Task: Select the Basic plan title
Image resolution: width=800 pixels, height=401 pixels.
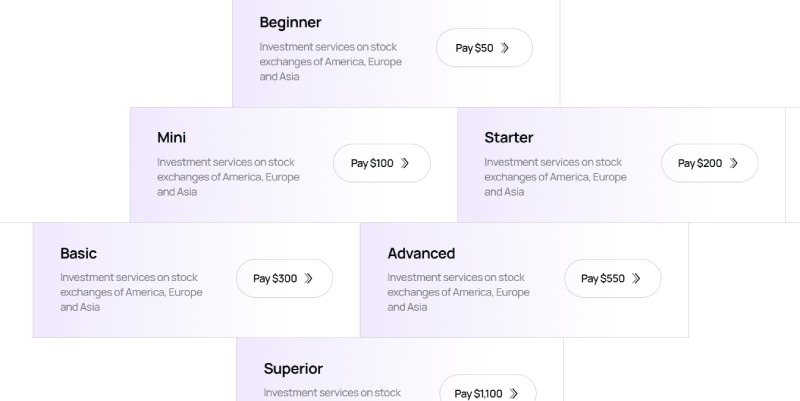Action: pos(78,253)
